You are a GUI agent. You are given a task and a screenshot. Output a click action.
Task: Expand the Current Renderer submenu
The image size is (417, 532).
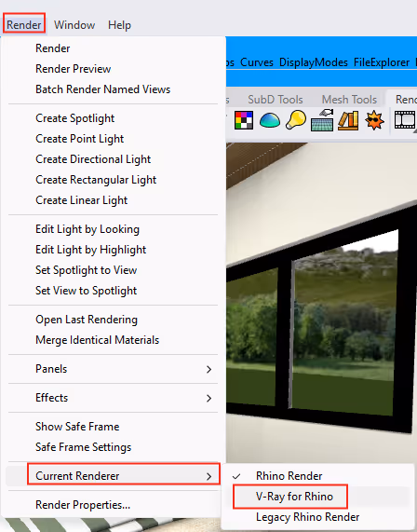tap(113, 476)
